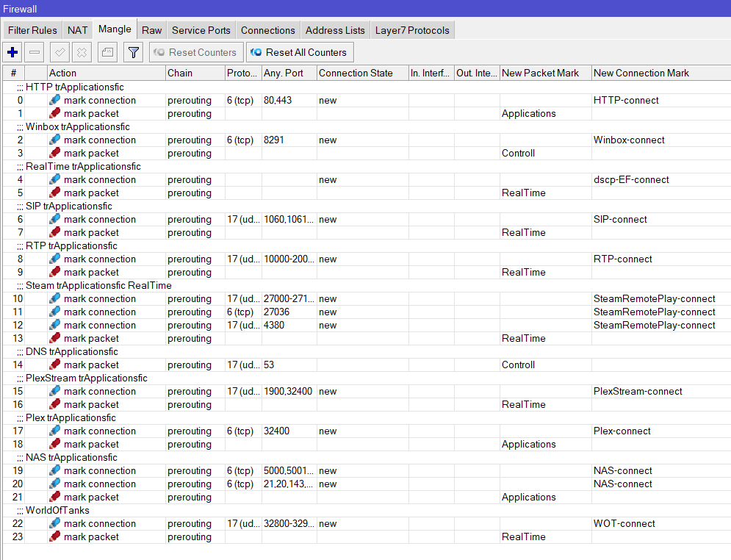The width and height of the screenshot is (731, 560).
Task: Click mark packet icon in rule 1
Action: tap(55, 114)
